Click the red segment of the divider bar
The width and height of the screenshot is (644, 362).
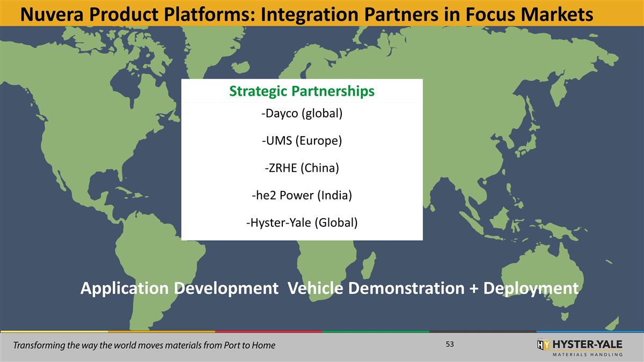click(268, 332)
